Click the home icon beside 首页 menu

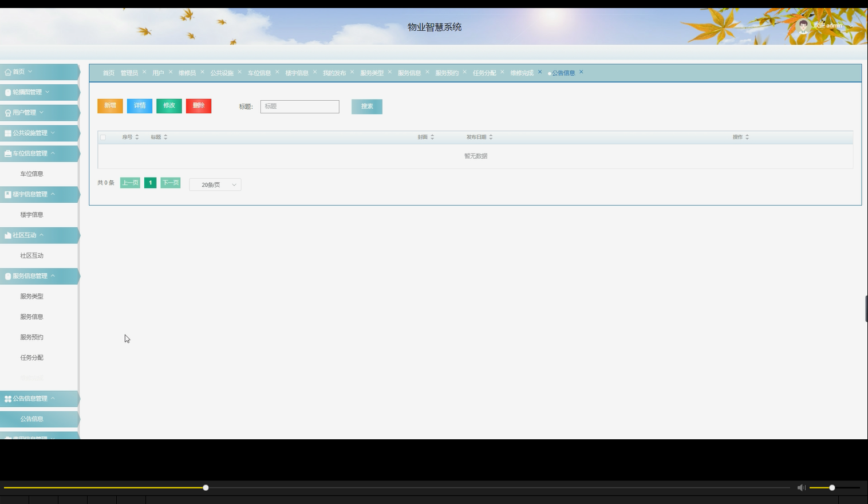(x=7, y=71)
